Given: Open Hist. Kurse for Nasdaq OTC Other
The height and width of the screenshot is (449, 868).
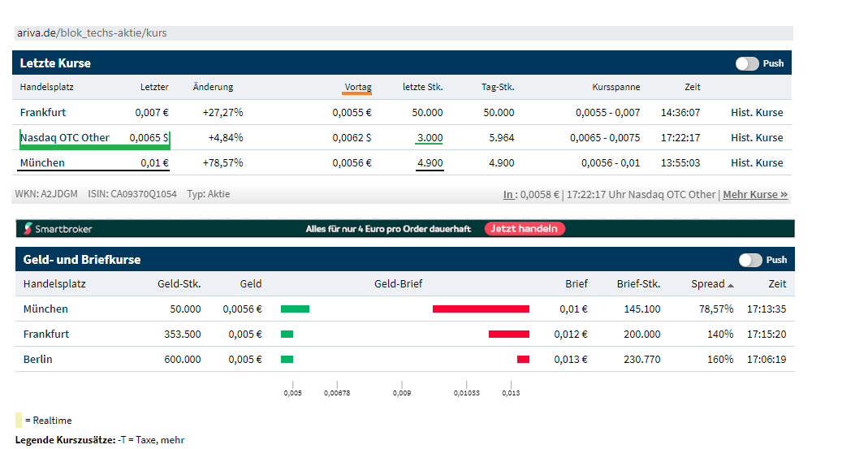Looking at the screenshot, I should tap(757, 138).
